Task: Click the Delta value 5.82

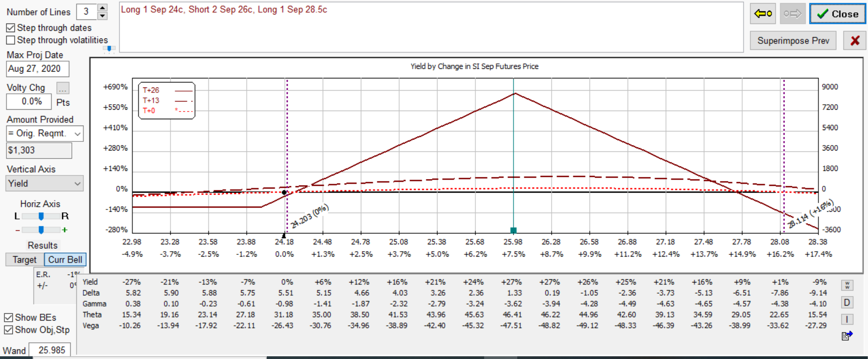Action: (133, 293)
